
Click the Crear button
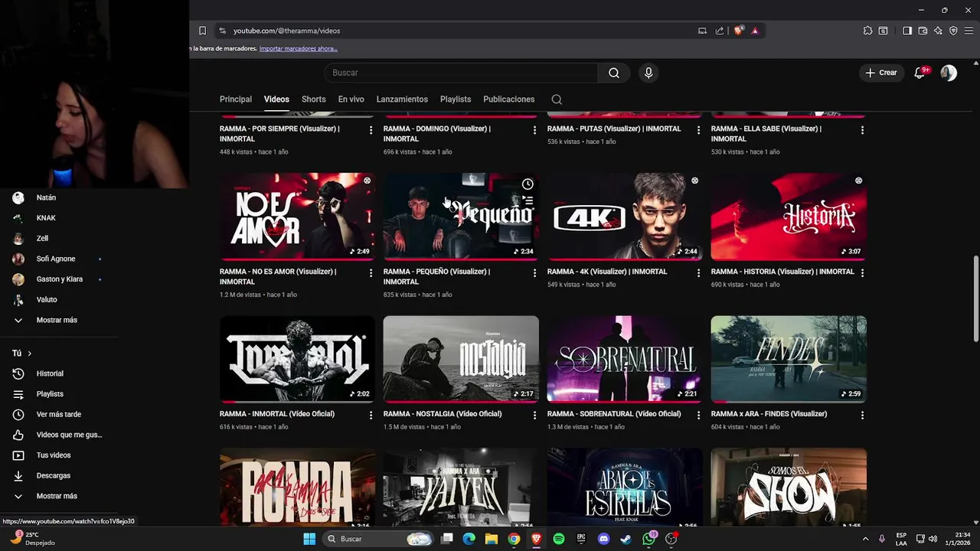pyautogui.click(x=880, y=73)
